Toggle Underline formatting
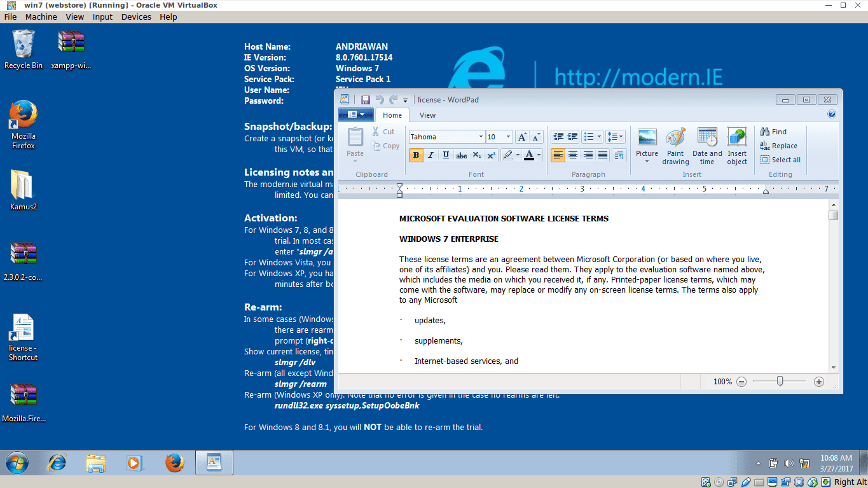The width and height of the screenshot is (868, 488). 446,155
